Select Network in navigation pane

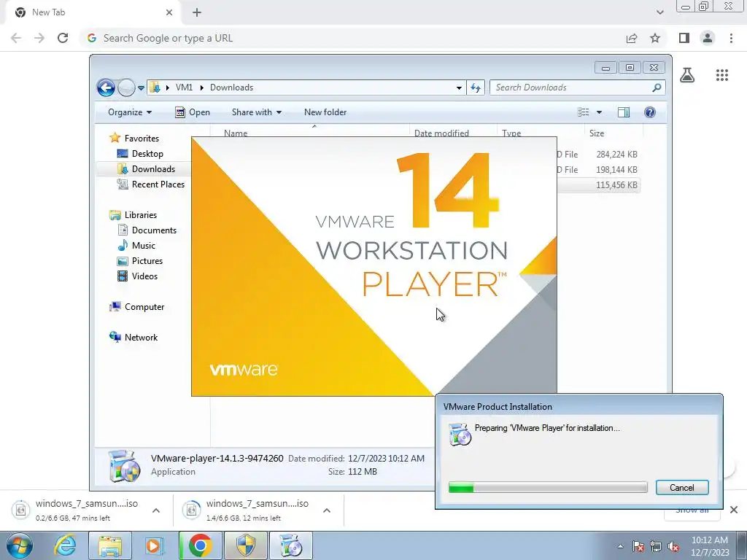click(x=134, y=337)
